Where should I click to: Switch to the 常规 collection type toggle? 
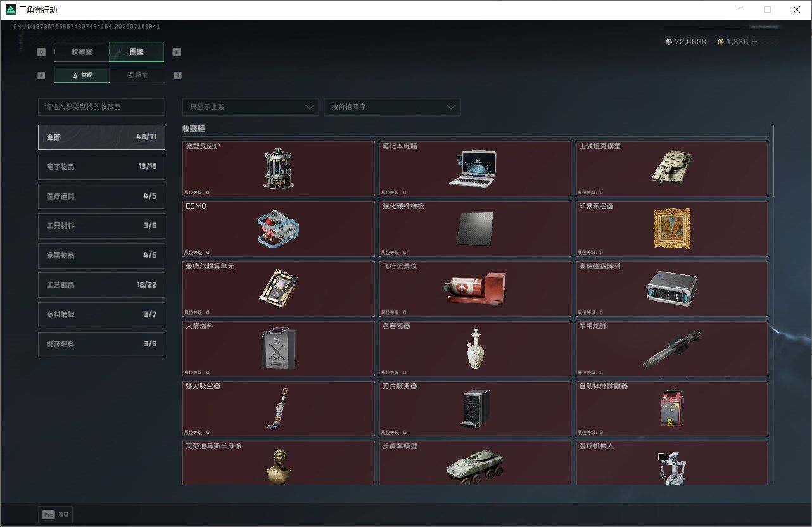tap(82, 75)
